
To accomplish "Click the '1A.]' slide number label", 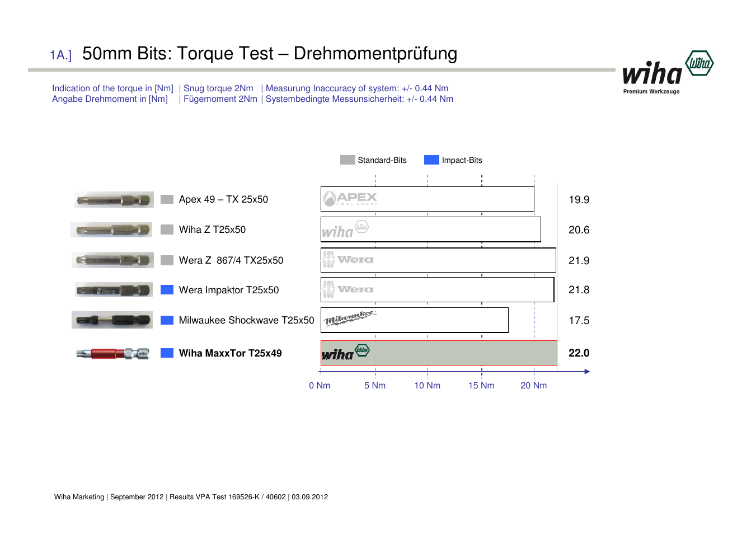I will pyautogui.click(x=61, y=55).
